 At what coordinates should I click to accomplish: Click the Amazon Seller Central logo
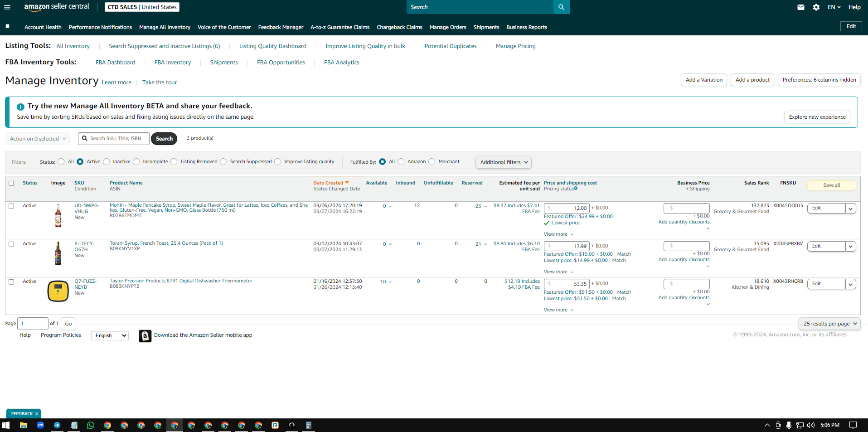57,7
